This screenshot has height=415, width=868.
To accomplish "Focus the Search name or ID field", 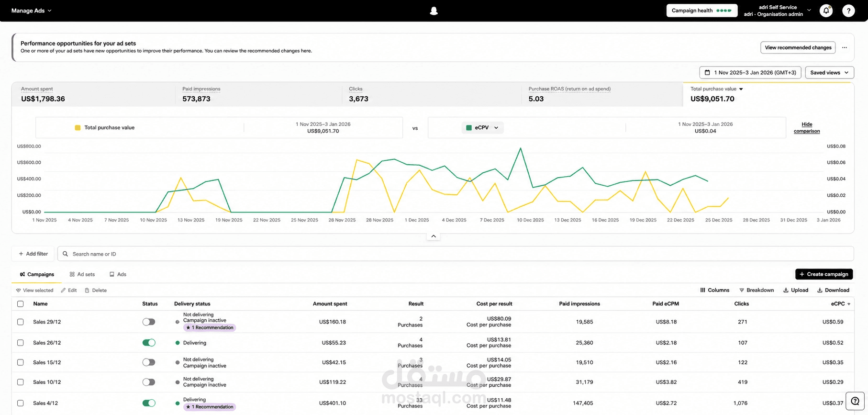I will (x=456, y=254).
